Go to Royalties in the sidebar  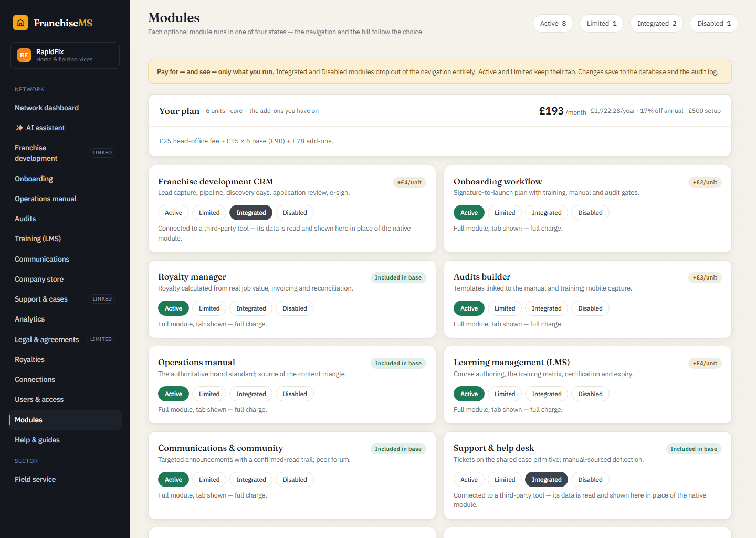click(x=65, y=359)
